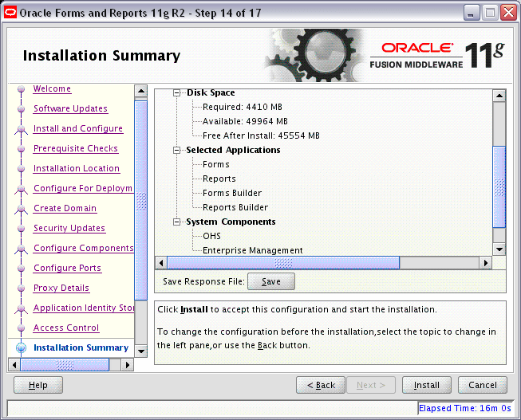521x420 pixels.
Task: Go to the Configure Ports step
Action: (68, 269)
